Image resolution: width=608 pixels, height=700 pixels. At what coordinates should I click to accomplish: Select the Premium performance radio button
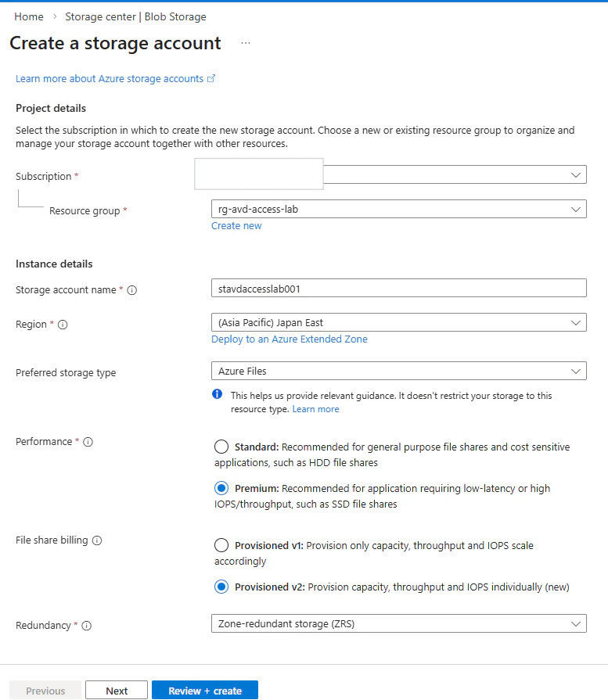tap(221, 488)
